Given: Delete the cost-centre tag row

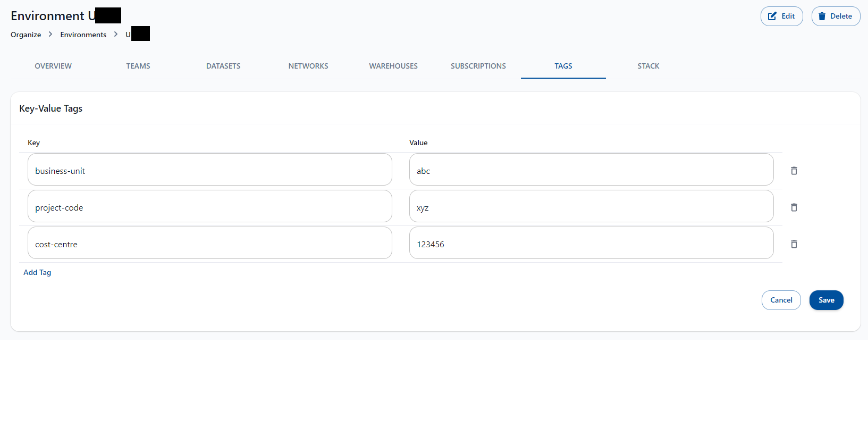Looking at the screenshot, I should point(794,244).
